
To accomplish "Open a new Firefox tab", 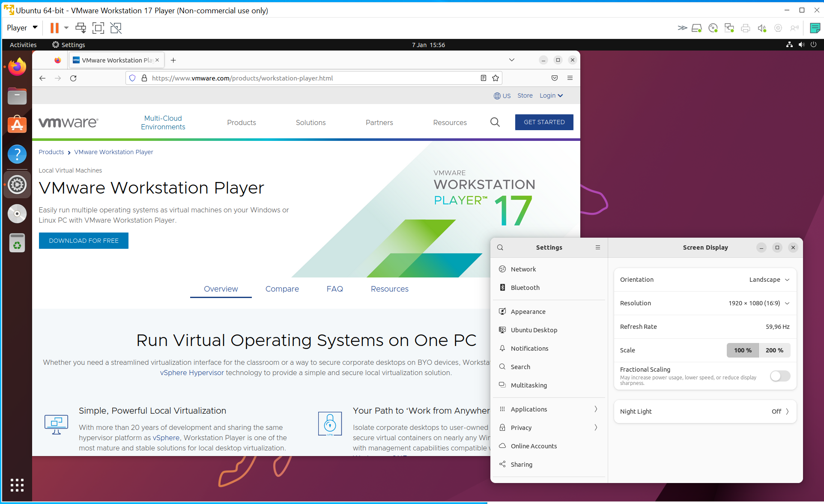I will click(x=173, y=60).
